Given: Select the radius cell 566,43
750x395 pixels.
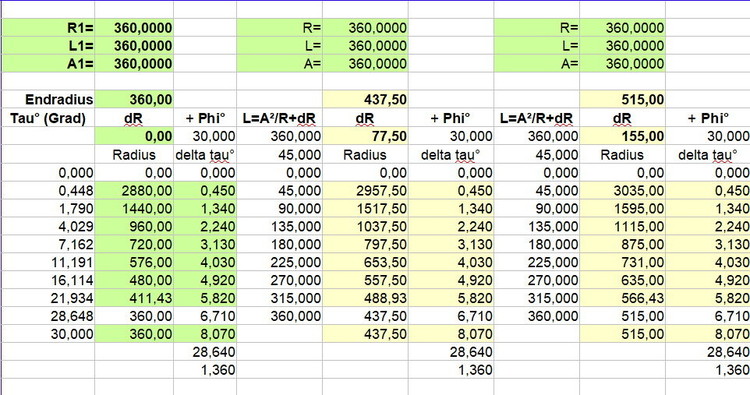Looking at the screenshot, I should [x=622, y=298].
